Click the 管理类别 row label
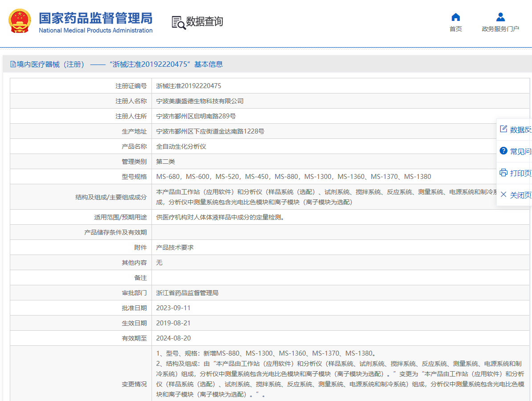 tap(135, 162)
